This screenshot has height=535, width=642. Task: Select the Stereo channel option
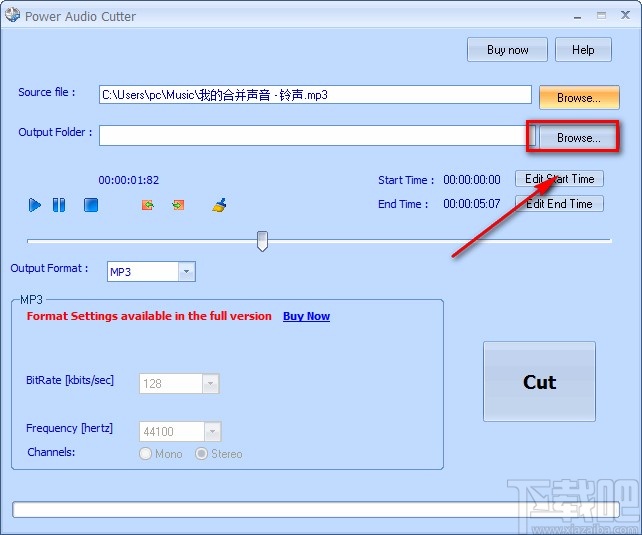point(201,454)
